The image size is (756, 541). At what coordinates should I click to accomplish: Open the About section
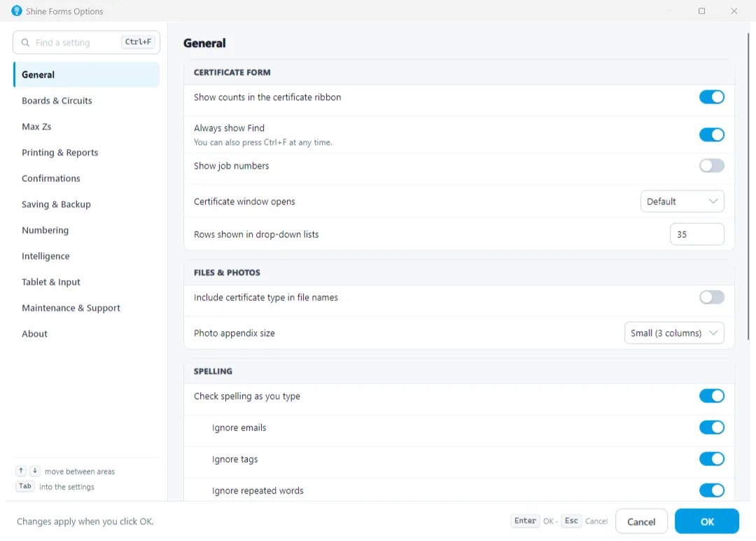click(x=86, y=334)
